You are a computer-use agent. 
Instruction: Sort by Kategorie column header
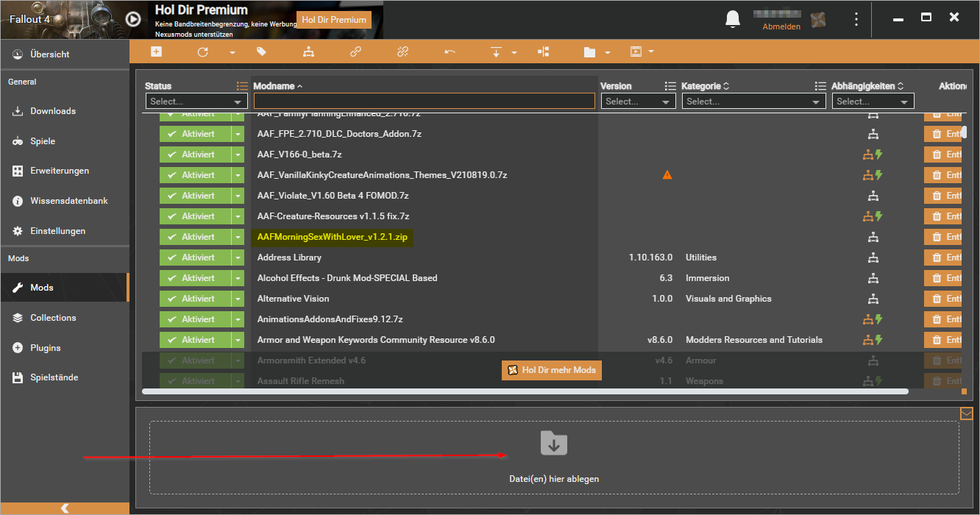(705, 86)
